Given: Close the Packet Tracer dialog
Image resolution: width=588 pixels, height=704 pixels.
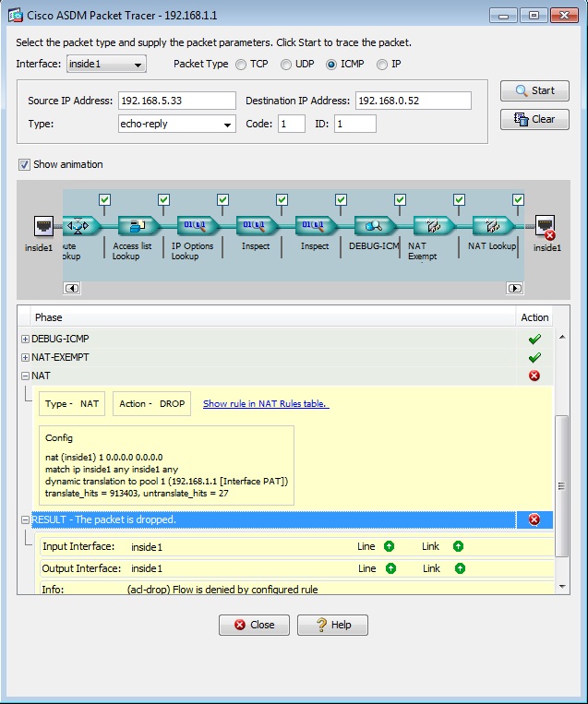Looking at the screenshot, I should coord(254,625).
